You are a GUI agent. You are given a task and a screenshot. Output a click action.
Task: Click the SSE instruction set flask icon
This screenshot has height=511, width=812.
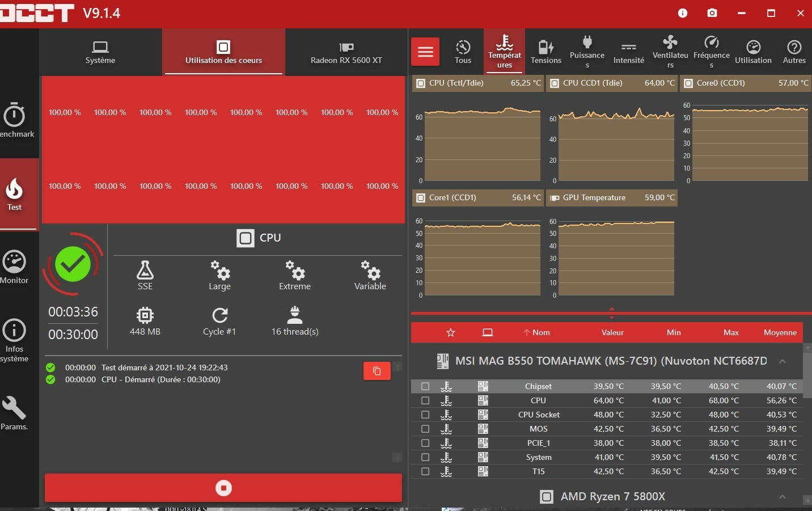pos(145,270)
